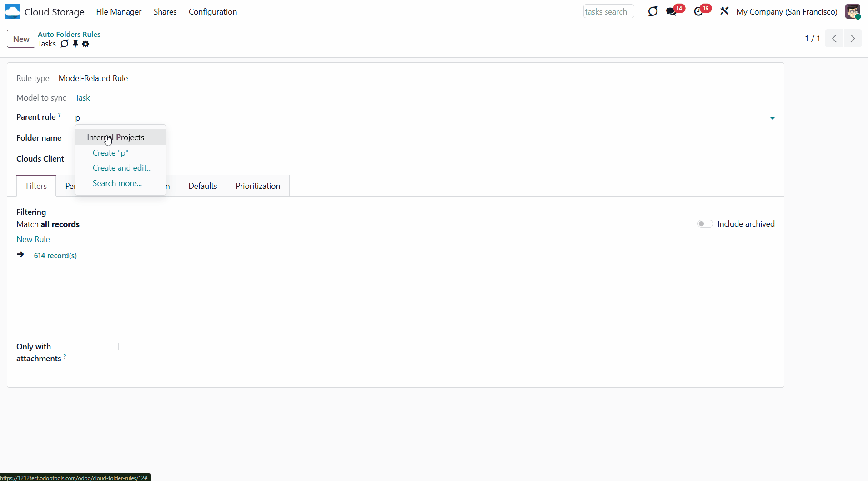Click the tasks search input field
Image resolution: width=868 pixels, height=481 pixels.
(x=608, y=12)
